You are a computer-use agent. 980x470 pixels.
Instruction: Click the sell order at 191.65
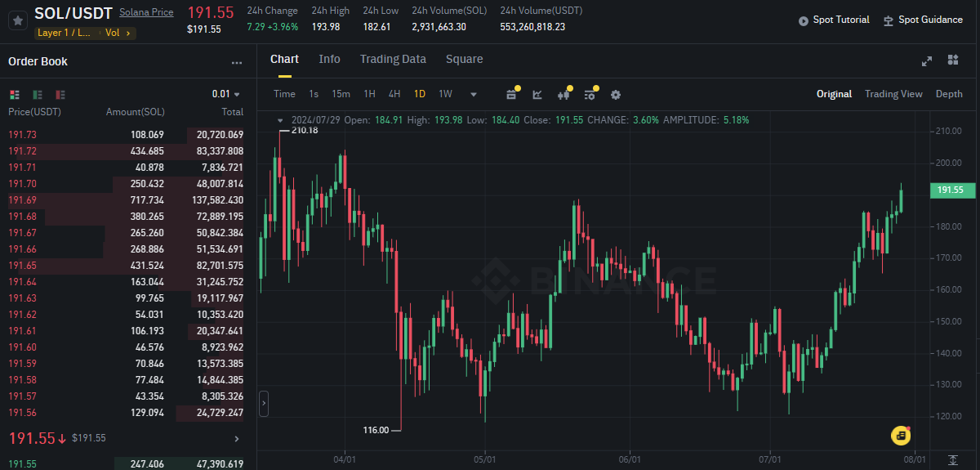[126, 266]
